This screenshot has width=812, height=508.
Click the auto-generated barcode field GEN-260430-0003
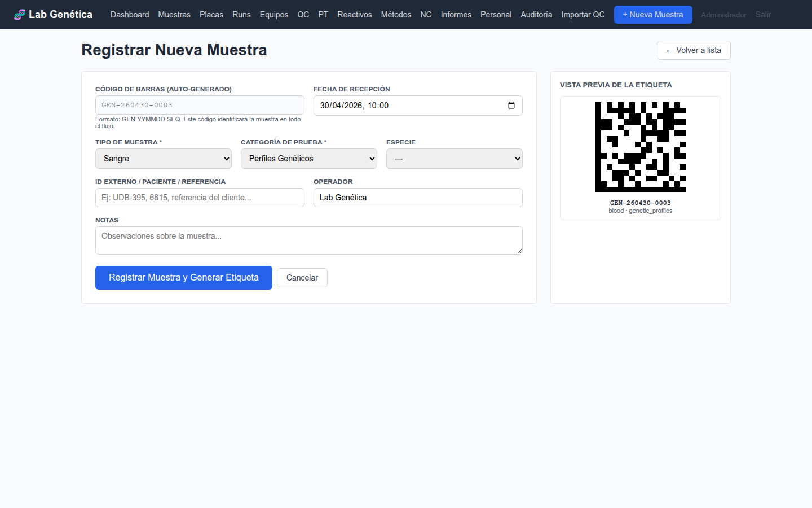(x=200, y=105)
